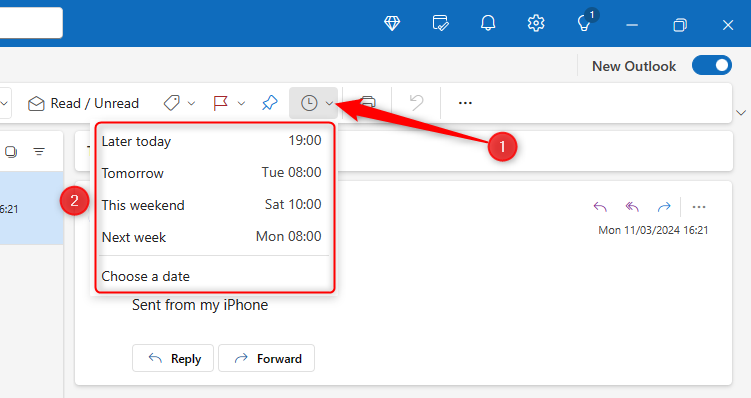Viewport: 751px width, 398px height.
Task: Expand the left-edge toolbar dropdown chevron
Action: pyautogui.click(x=4, y=103)
